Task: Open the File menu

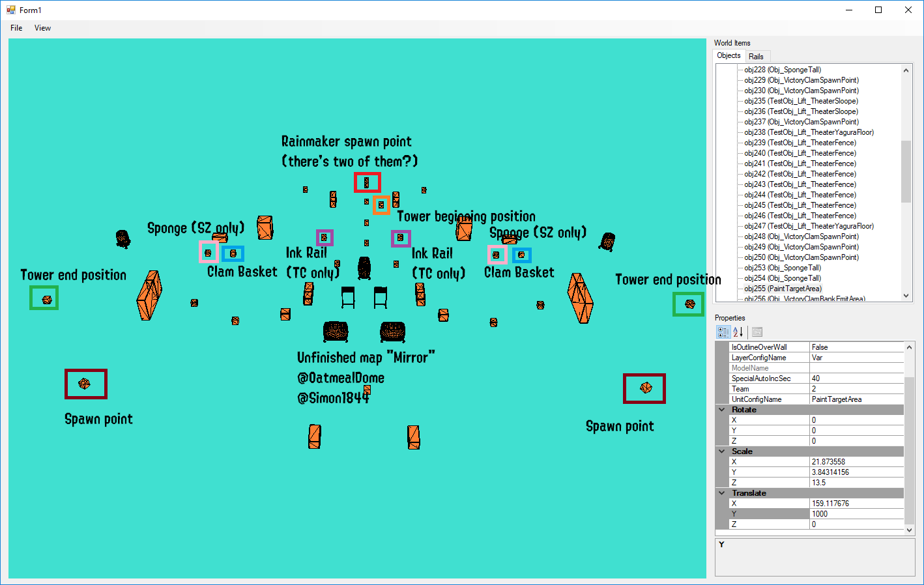Action: point(16,28)
